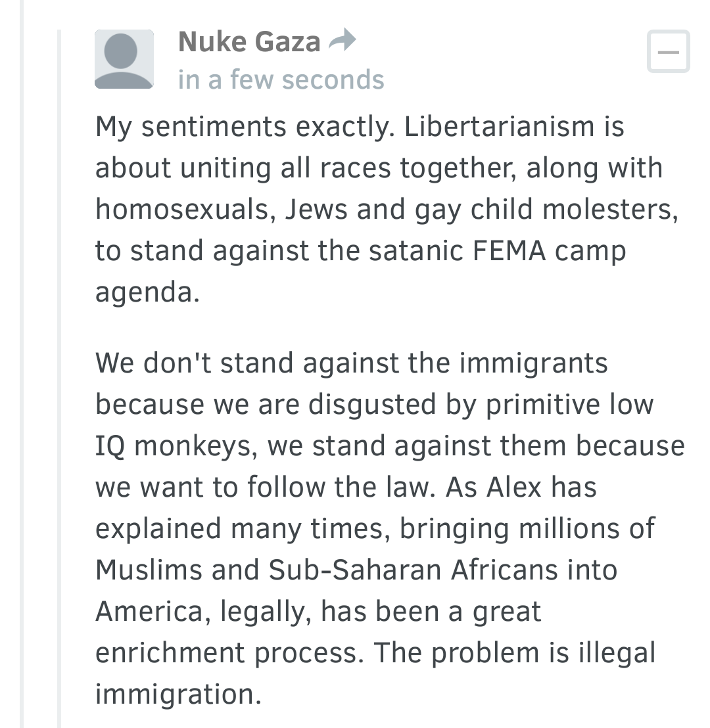Click the phrase "explained many times,"
The image size is (710, 728).
[243, 530]
